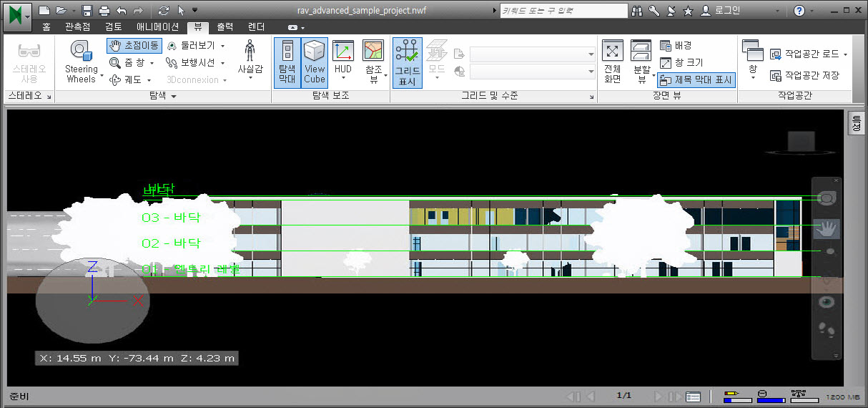Click the binoculars search icon
This screenshot has height=408, width=868.
pos(638,11)
